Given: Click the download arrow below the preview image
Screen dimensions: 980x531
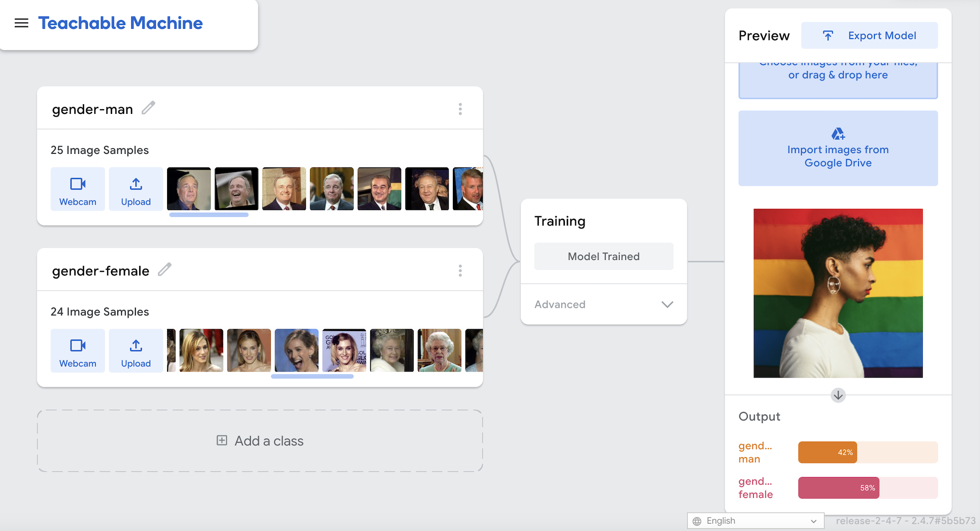Looking at the screenshot, I should pyautogui.click(x=838, y=396).
